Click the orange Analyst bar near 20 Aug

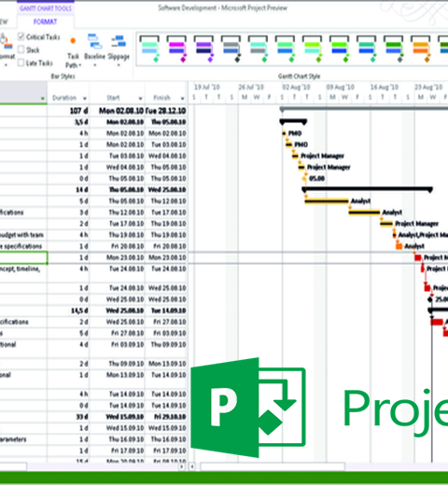(399, 246)
